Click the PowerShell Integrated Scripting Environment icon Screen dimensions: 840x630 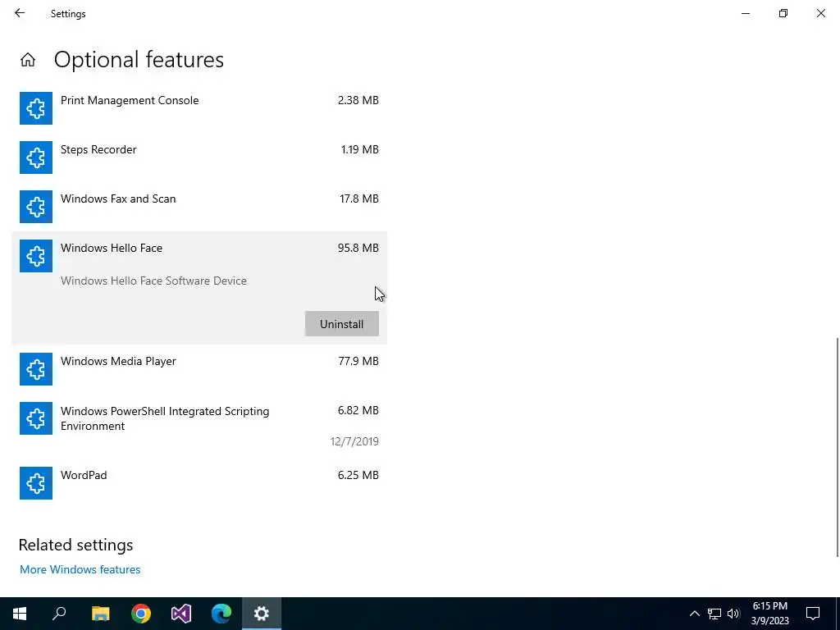[x=36, y=418]
